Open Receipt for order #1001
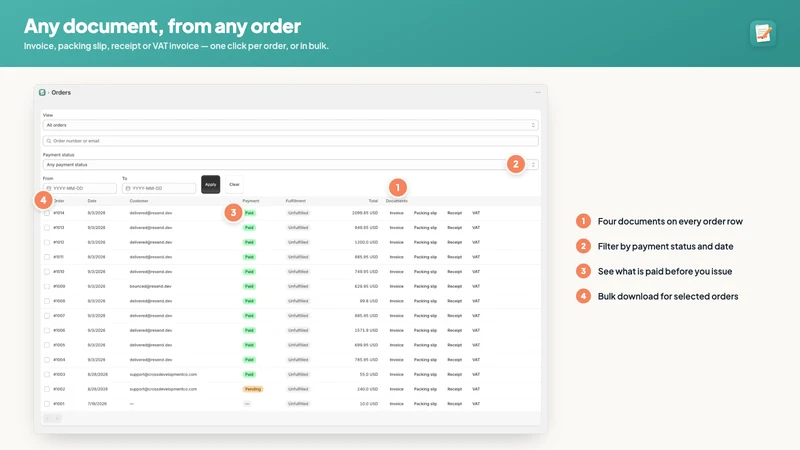 point(455,404)
